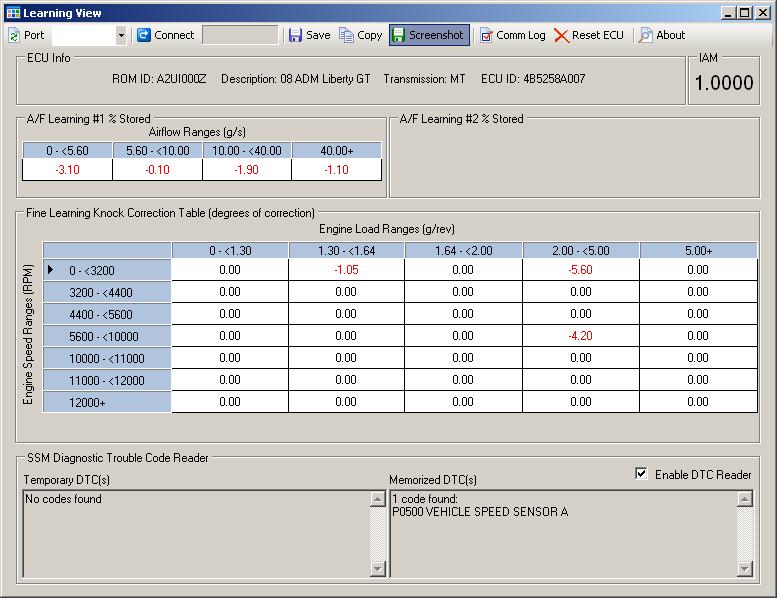Toggle the Enable DTC Reader checkbox
The image size is (777, 598).
pos(641,474)
